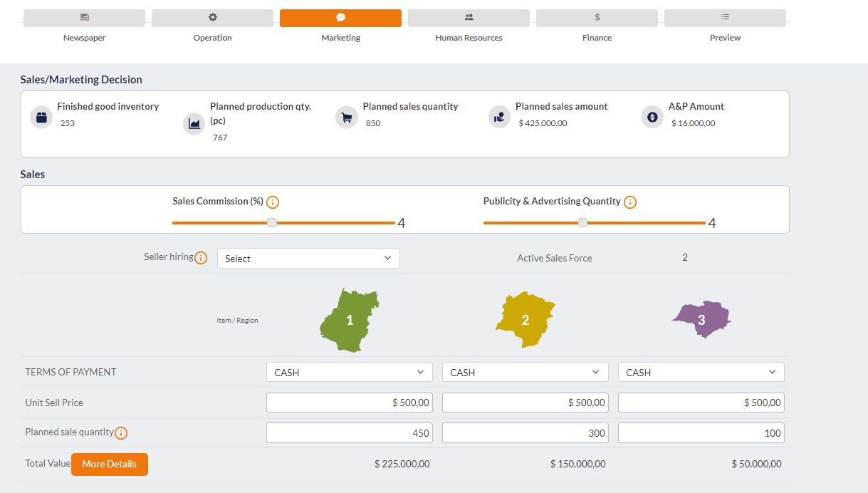
Task: Go to the Human Resources tab
Action: [x=469, y=18]
